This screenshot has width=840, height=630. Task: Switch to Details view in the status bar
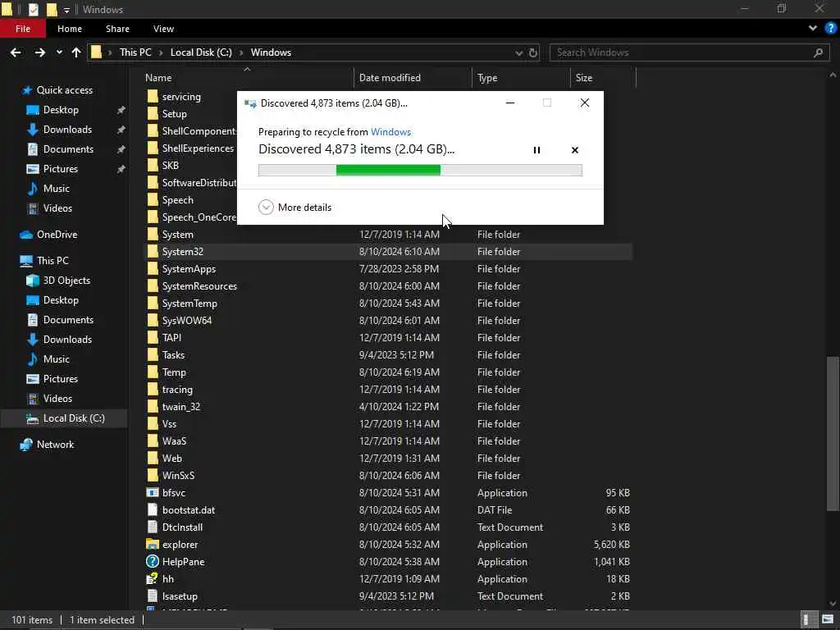tap(809, 620)
